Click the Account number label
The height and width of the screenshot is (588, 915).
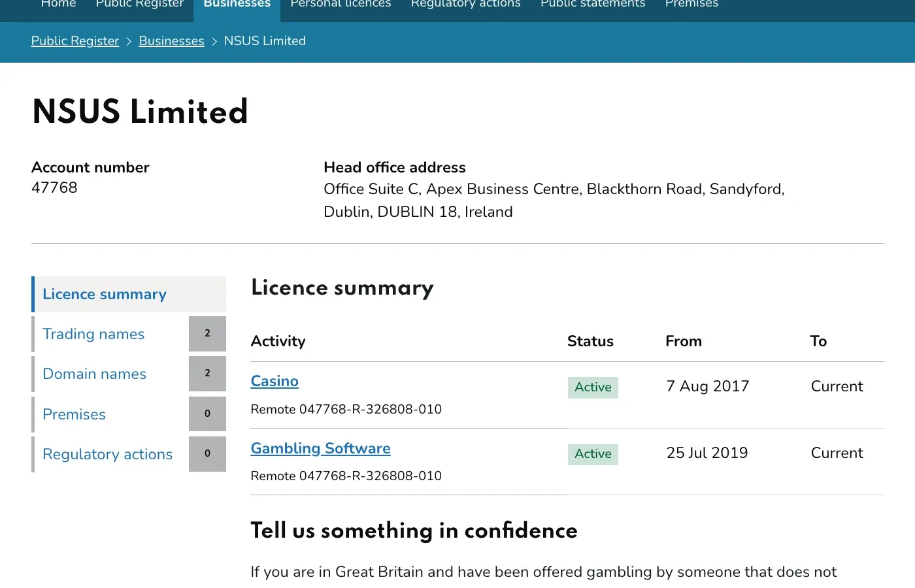click(x=90, y=167)
